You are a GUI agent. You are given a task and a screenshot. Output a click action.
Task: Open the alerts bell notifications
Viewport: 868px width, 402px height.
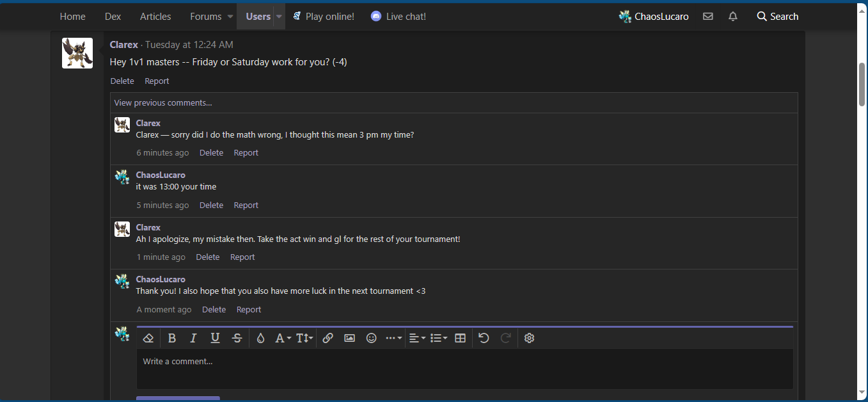pyautogui.click(x=733, y=17)
